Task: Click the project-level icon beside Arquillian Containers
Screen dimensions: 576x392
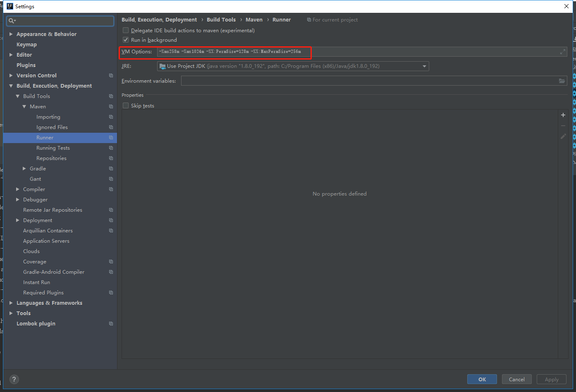Action: pos(111,231)
